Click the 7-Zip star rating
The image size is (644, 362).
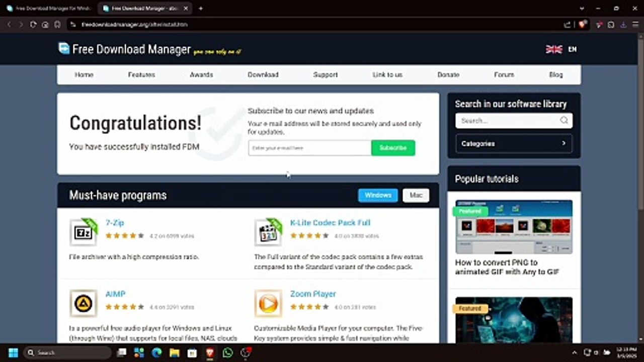tap(124, 236)
